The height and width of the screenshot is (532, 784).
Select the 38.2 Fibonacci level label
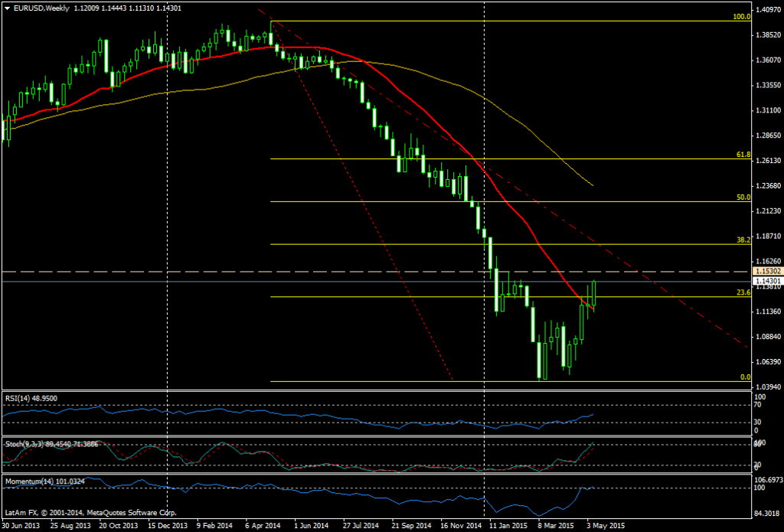742,240
